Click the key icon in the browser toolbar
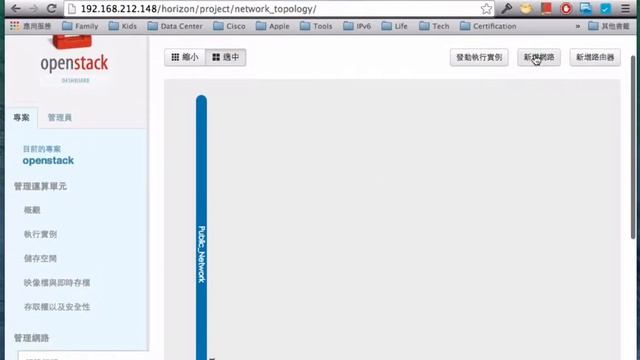The width and height of the screenshot is (640, 360). coord(507,9)
